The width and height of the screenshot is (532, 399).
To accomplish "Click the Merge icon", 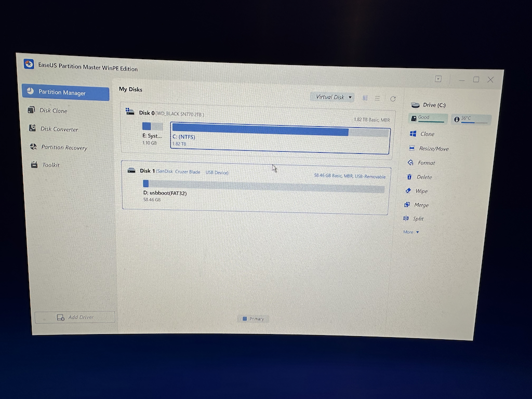I will point(407,205).
